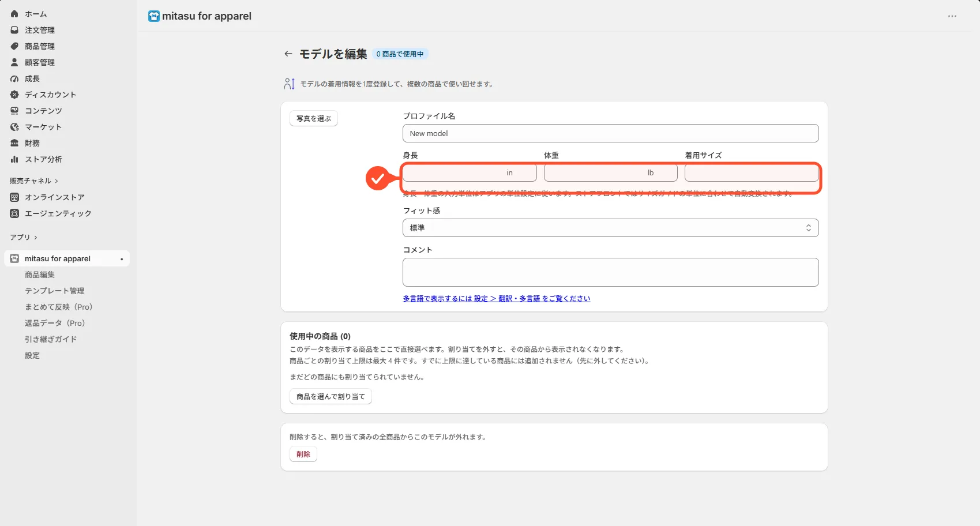This screenshot has width=980, height=526.
Task: Click the pin dot beside mitasu for apparel
Action: point(122,260)
